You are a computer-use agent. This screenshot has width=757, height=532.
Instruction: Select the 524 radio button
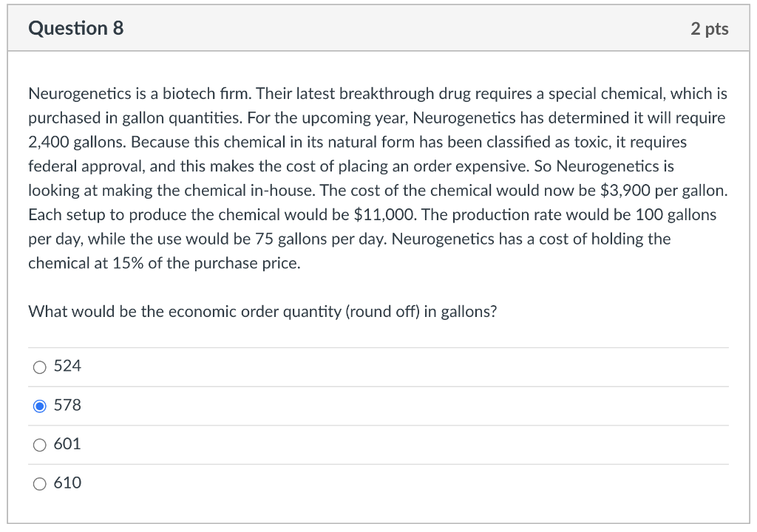pos(40,367)
